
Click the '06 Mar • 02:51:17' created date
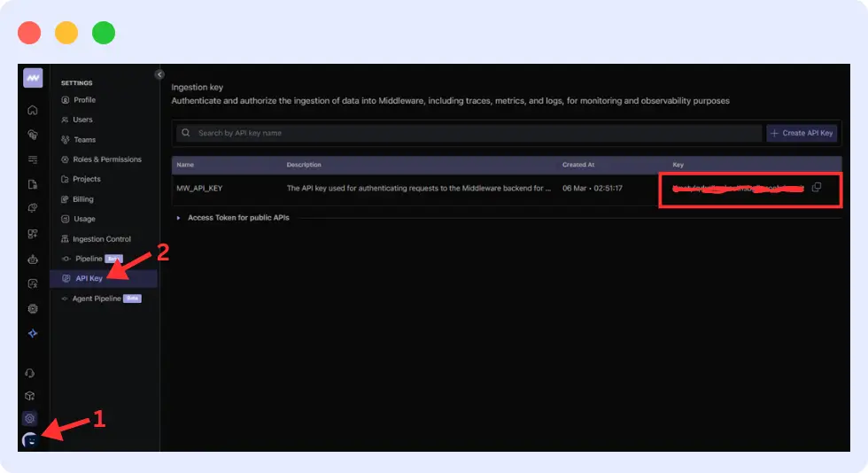[593, 189]
